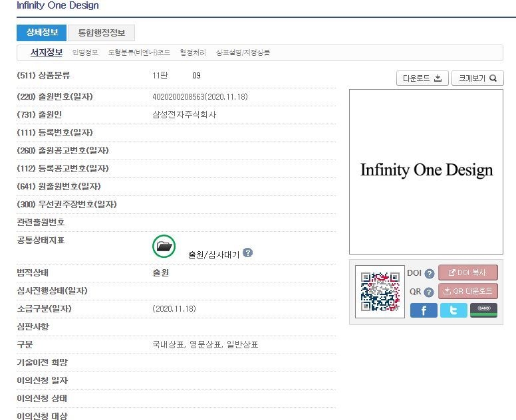Click application number 4020200208563(2020.11.18)
Viewport: 516px width, 420px height.
click(200, 97)
